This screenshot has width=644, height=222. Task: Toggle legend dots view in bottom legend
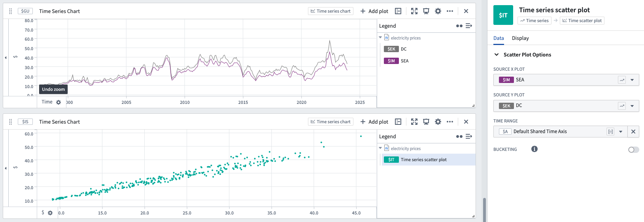click(459, 136)
